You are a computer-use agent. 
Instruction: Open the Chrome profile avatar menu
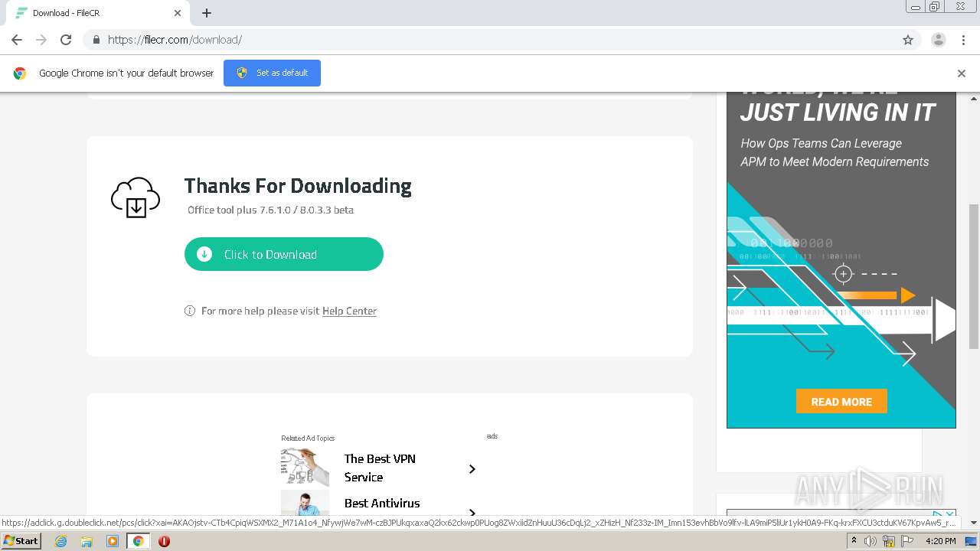(x=939, y=40)
